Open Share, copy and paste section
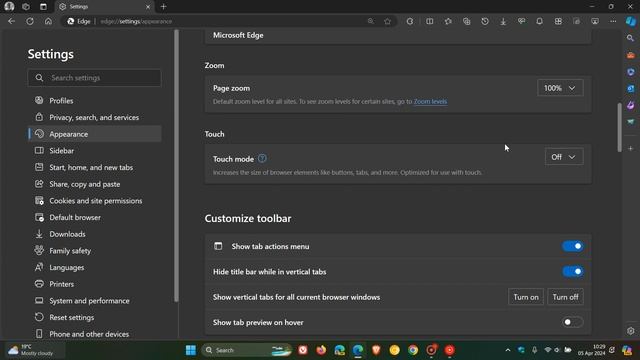640x360 pixels. [95, 184]
